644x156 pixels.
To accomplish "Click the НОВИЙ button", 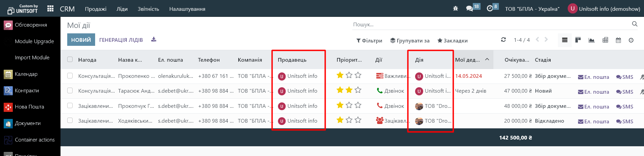I will tap(81, 40).
